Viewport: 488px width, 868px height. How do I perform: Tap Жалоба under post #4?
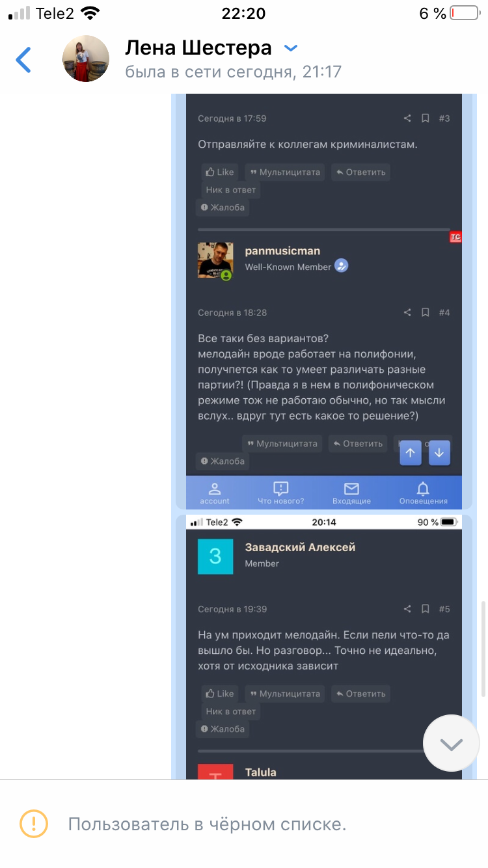[223, 461]
